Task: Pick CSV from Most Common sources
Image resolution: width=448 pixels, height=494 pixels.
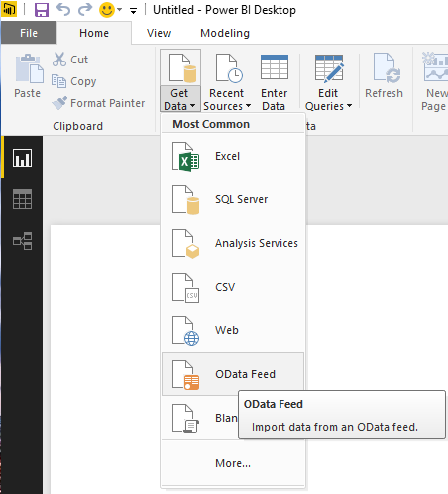Action: click(233, 287)
